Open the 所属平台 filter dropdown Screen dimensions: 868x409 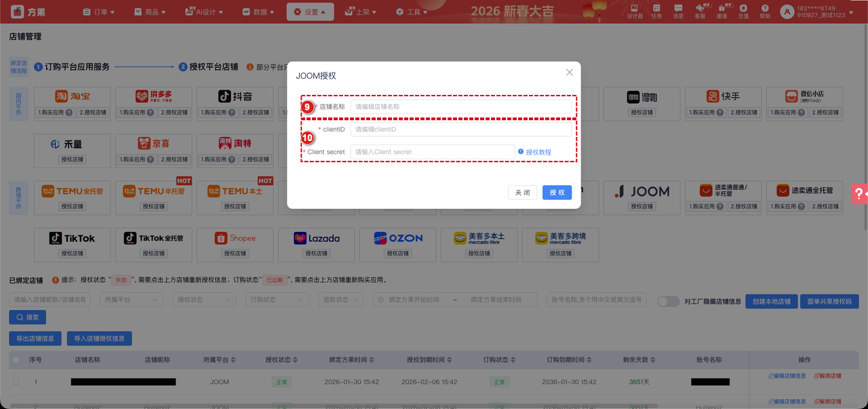click(132, 300)
